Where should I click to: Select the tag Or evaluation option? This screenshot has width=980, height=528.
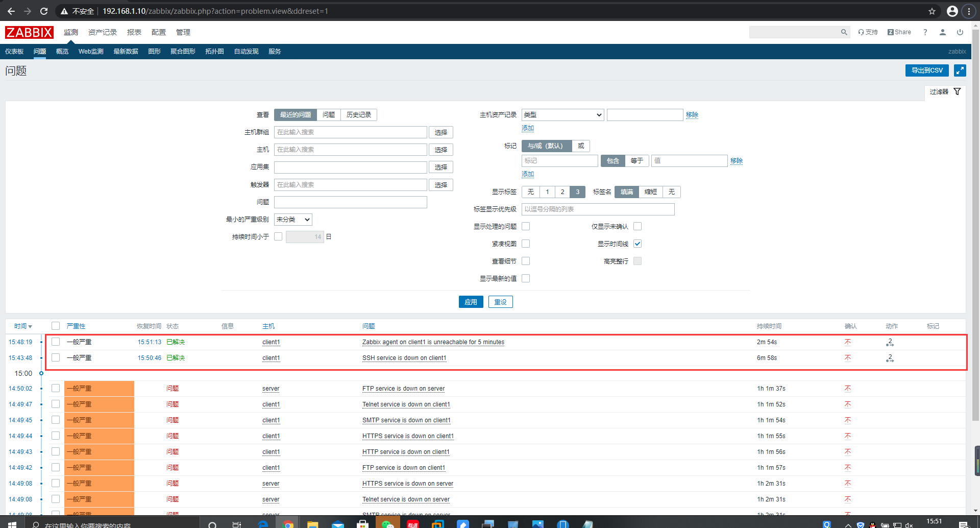tap(581, 146)
